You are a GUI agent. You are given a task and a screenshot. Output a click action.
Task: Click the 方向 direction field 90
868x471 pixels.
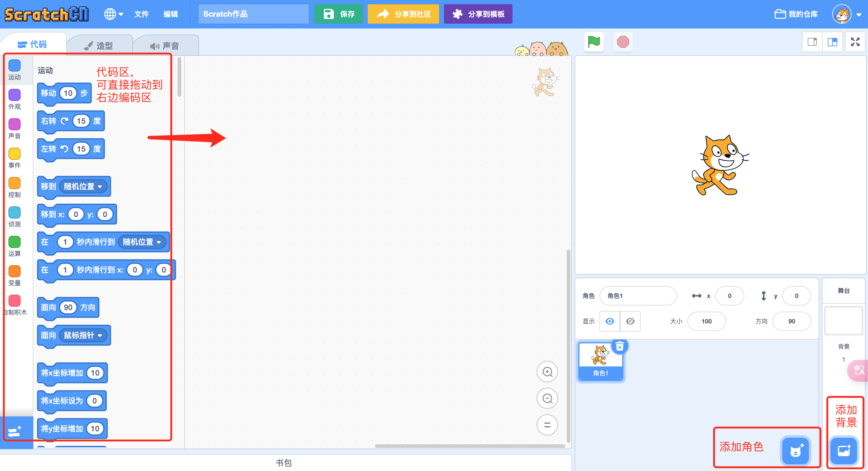pyautogui.click(x=792, y=321)
